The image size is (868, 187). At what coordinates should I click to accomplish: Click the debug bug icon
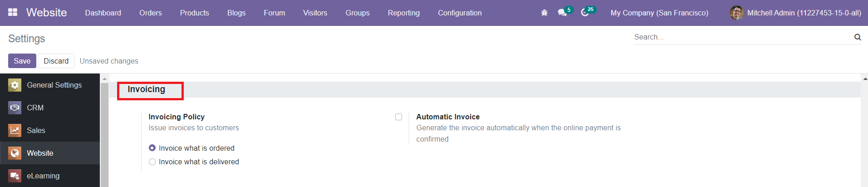click(x=544, y=13)
